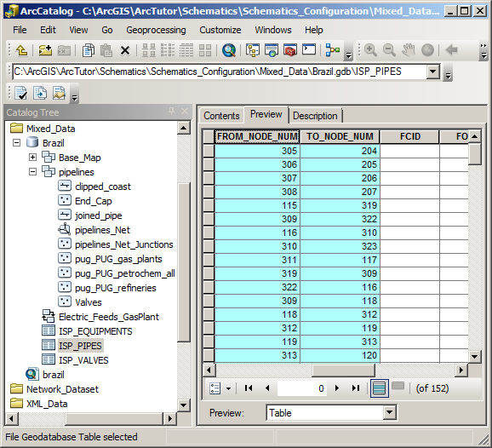Collapse the Brazil geodatabase node

click(16, 143)
